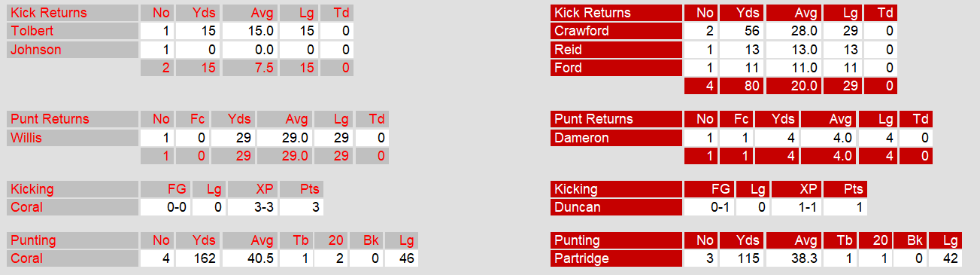Select the Reid player name cell

click(616, 50)
